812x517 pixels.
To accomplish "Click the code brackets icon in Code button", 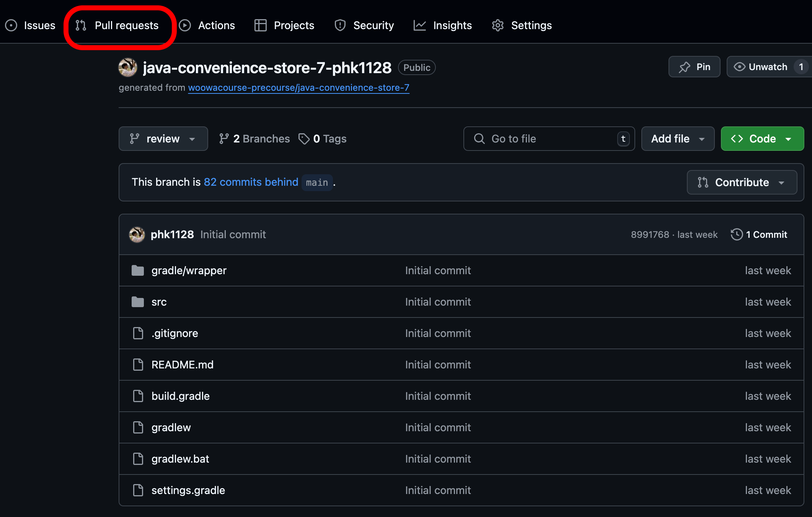I will (x=737, y=139).
